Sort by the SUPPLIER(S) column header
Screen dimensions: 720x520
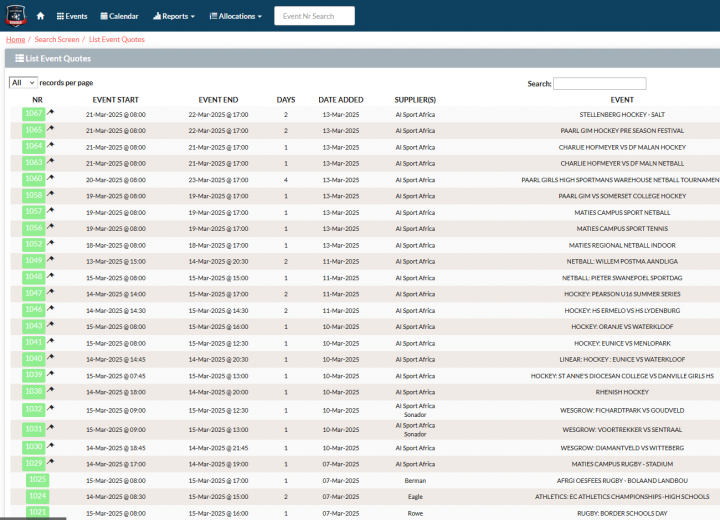415,100
